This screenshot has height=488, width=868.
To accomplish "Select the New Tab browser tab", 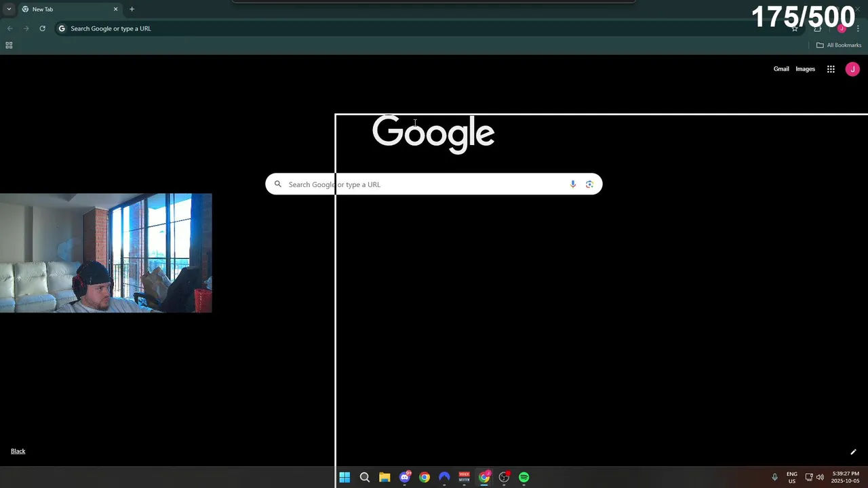I will [69, 9].
